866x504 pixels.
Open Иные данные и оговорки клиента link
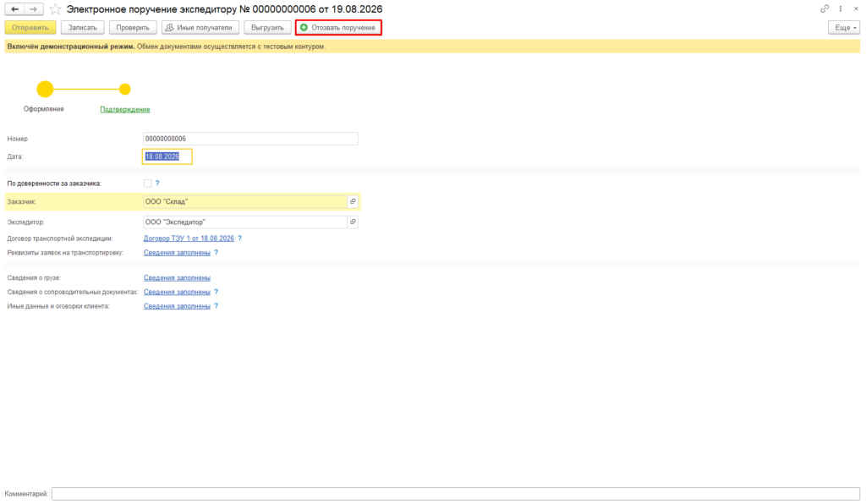point(177,306)
